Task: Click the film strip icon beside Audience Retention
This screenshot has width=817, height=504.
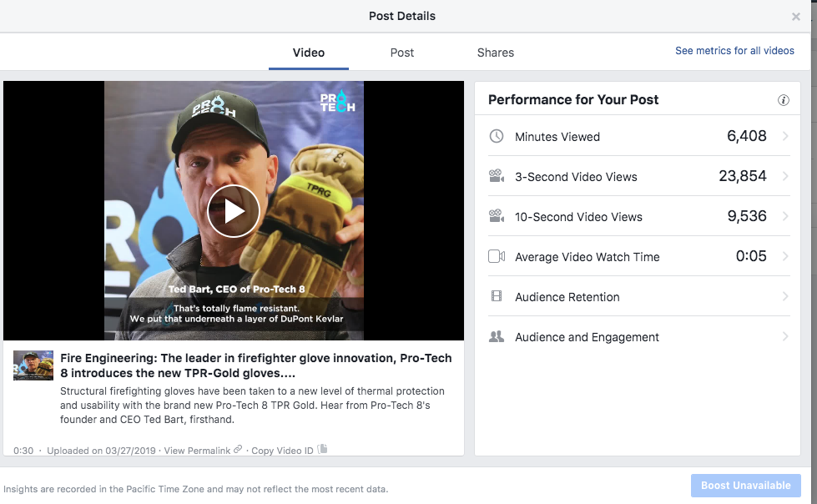Action: tap(497, 296)
